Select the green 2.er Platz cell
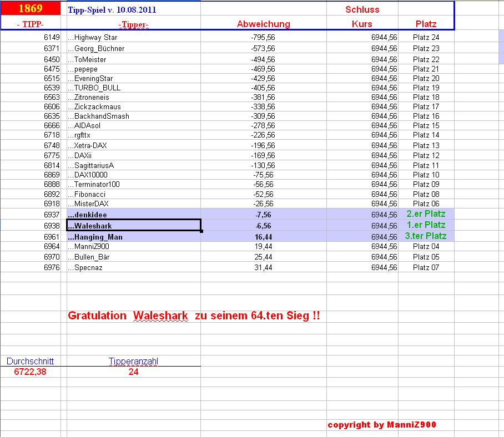 point(426,214)
